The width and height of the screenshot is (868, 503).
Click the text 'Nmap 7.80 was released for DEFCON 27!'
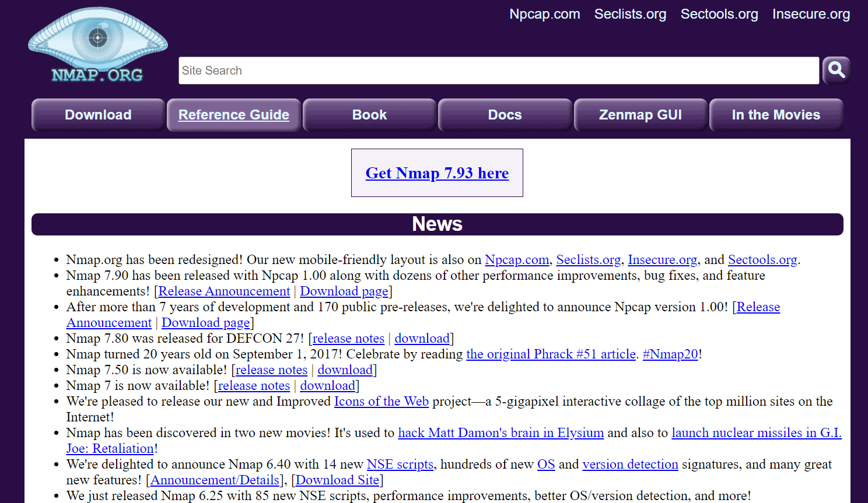coord(185,338)
